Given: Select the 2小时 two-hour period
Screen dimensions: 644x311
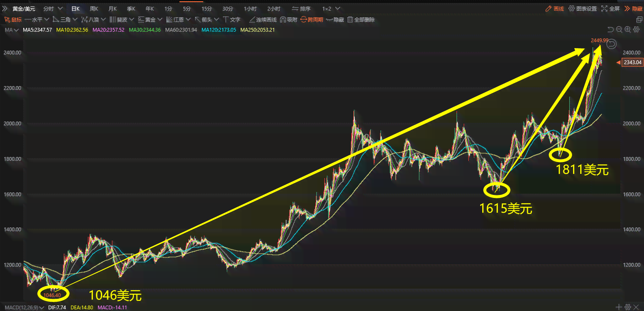Looking at the screenshot, I should (x=273, y=8).
